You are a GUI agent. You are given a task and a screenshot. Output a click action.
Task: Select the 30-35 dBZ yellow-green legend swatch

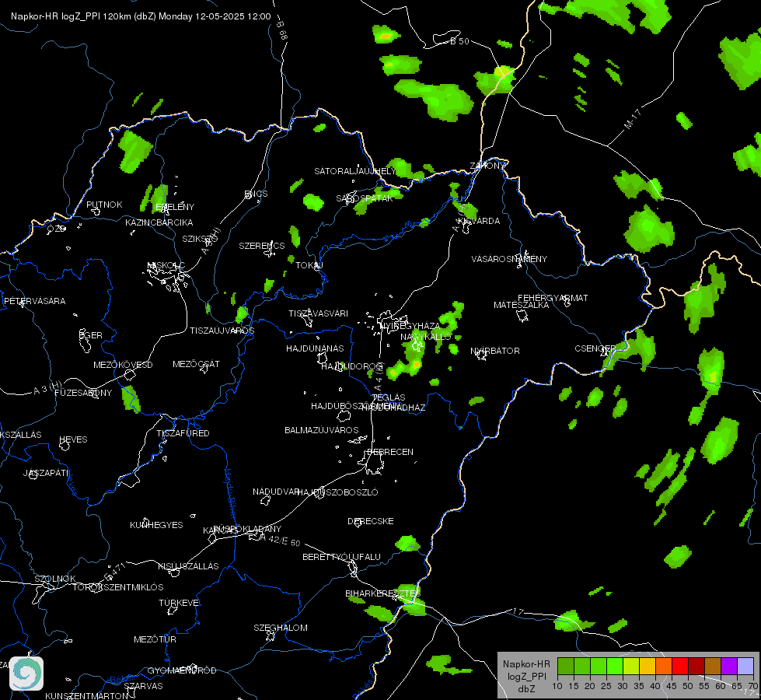pyautogui.click(x=631, y=666)
